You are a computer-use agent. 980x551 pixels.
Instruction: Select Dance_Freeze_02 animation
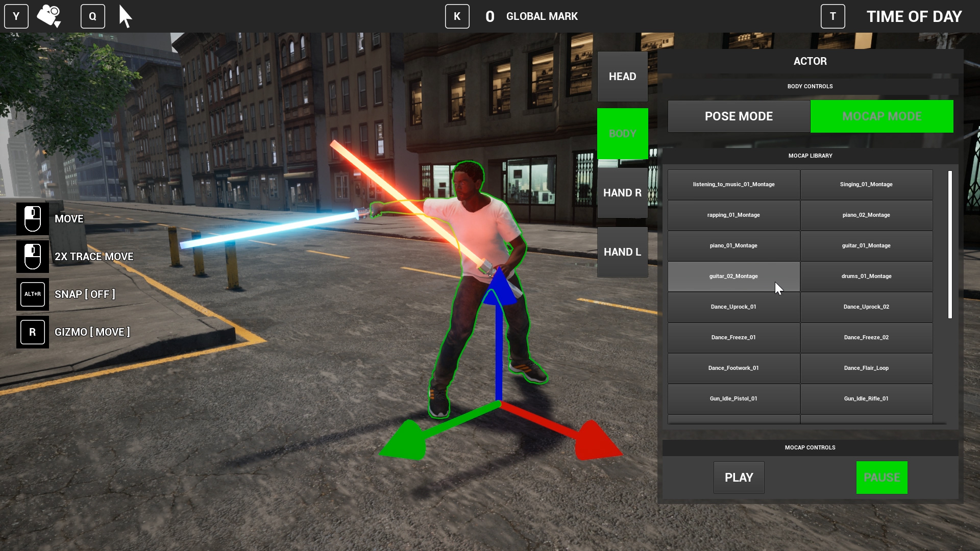pos(866,338)
